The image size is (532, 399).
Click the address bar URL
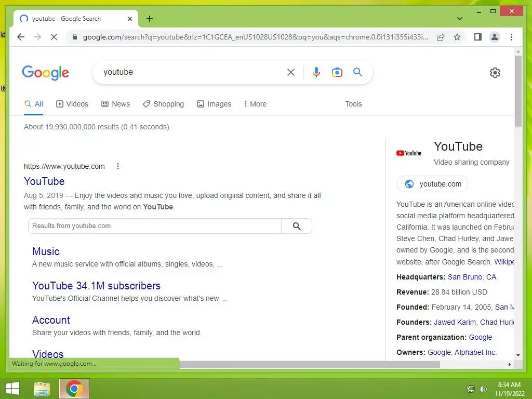point(256,37)
